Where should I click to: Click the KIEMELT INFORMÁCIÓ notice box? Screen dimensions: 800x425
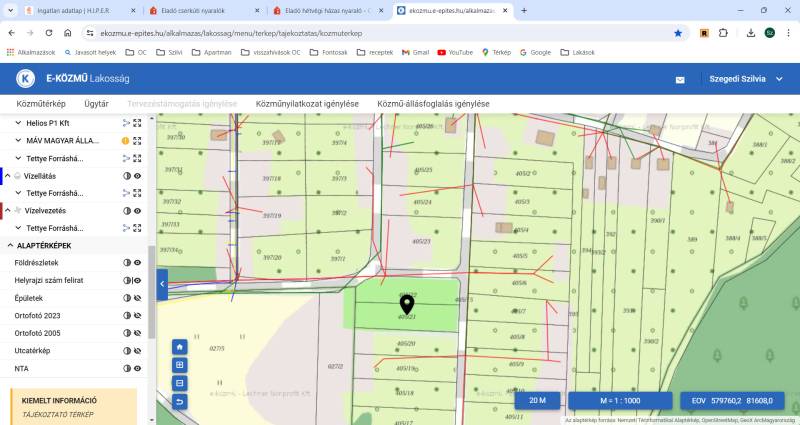pos(74,407)
